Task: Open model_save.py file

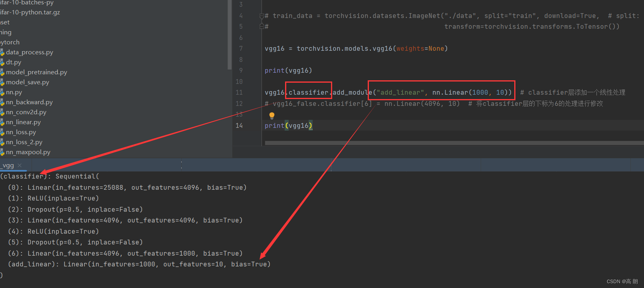Action: tap(28, 82)
